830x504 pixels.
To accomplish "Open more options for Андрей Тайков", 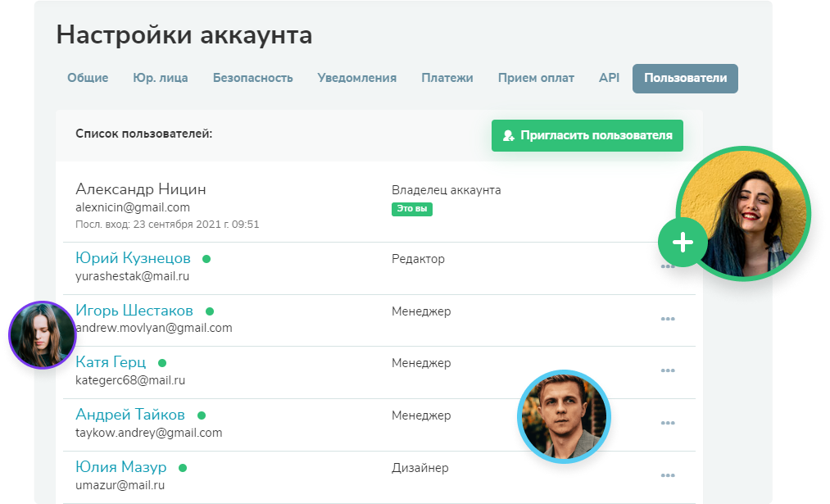I will tap(668, 423).
